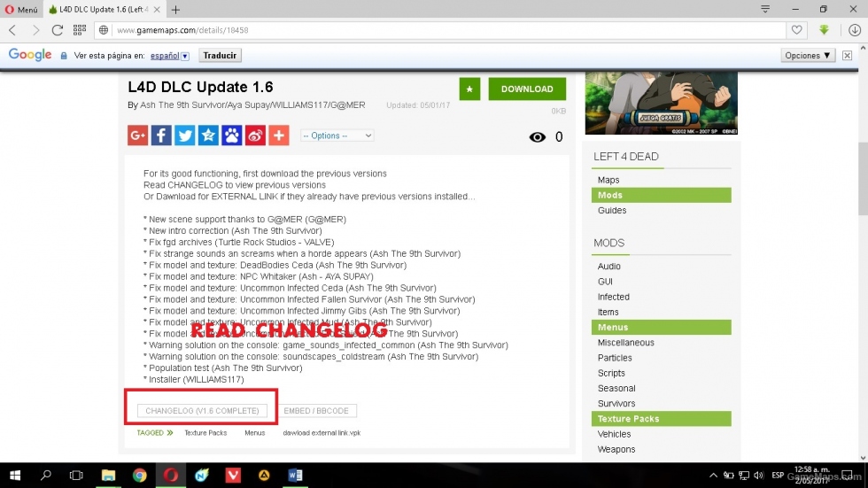Image resolution: width=868 pixels, height=488 pixels.
Task: Open the browser downloads icon
Action: 854,30
